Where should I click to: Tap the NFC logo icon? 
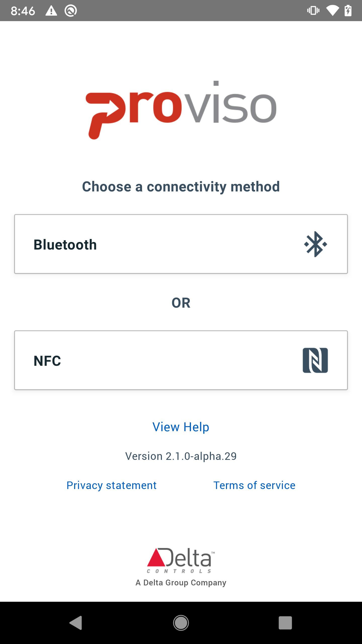tap(315, 360)
